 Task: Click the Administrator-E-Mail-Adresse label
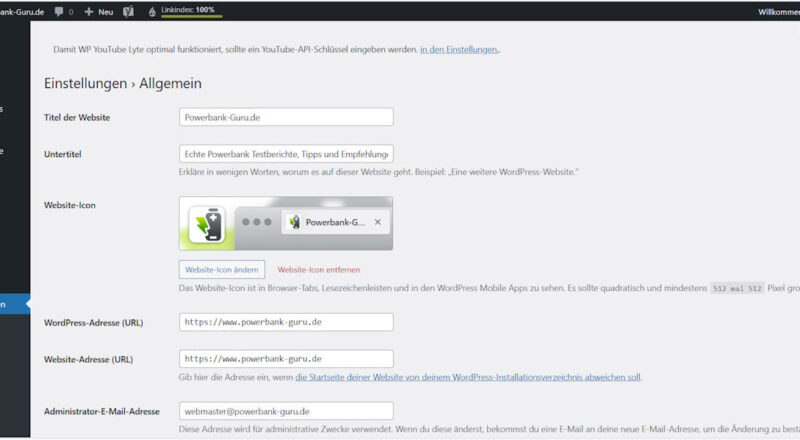(102, 411)
